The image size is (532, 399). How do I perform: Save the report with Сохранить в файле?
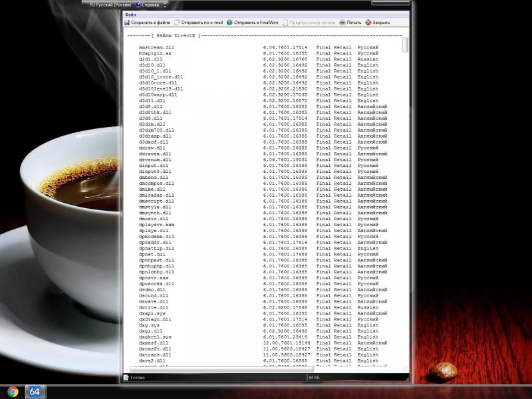(147, 23)
